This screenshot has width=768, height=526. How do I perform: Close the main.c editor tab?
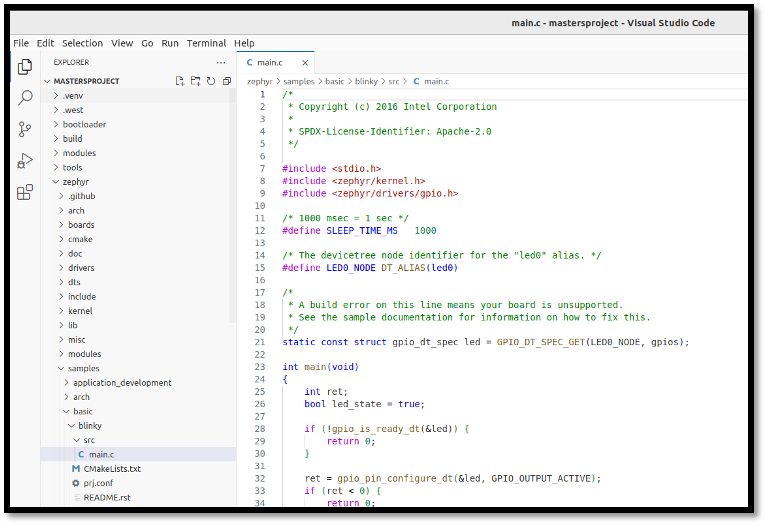[x=305, y=63]
